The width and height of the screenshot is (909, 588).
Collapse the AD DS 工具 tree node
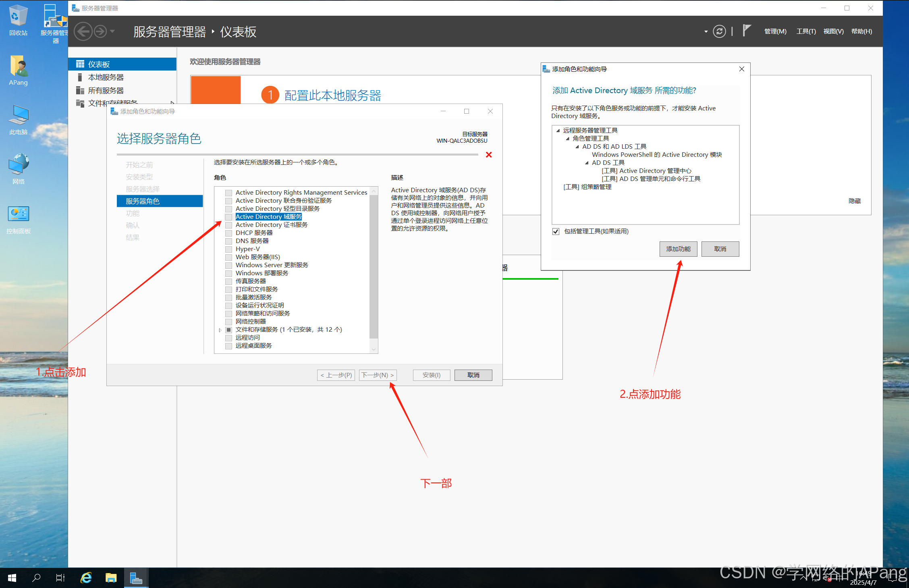pyautogui.click(x=587, y=163)
